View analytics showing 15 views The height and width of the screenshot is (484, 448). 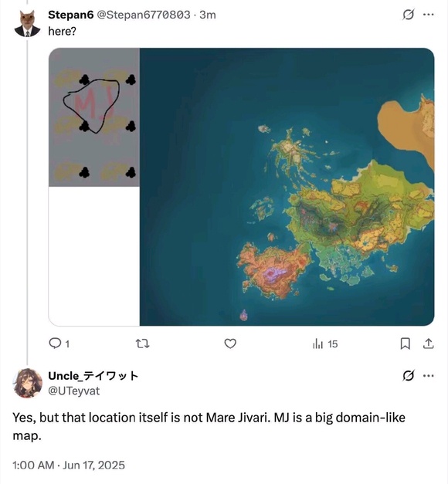pos(325,344)
